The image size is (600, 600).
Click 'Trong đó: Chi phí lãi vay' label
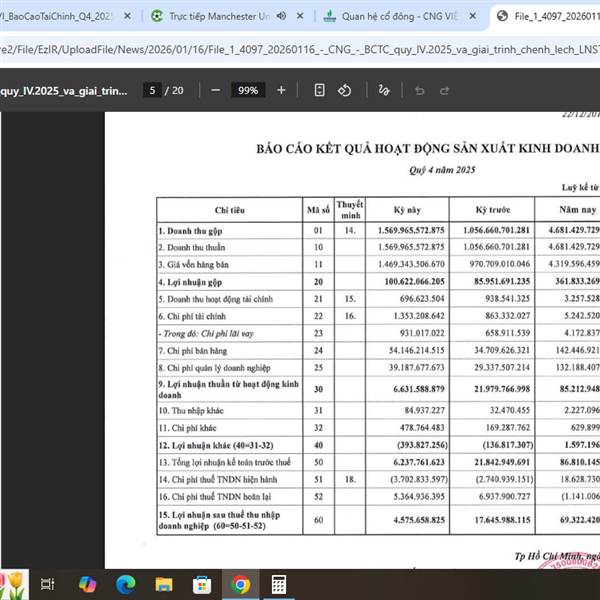206,334
